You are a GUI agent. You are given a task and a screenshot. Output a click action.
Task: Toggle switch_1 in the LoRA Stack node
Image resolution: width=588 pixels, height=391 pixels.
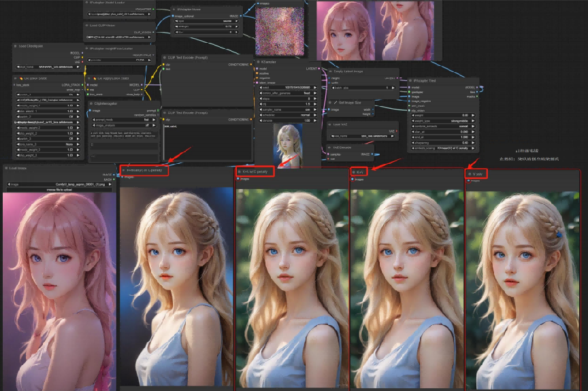click(48, 95)
